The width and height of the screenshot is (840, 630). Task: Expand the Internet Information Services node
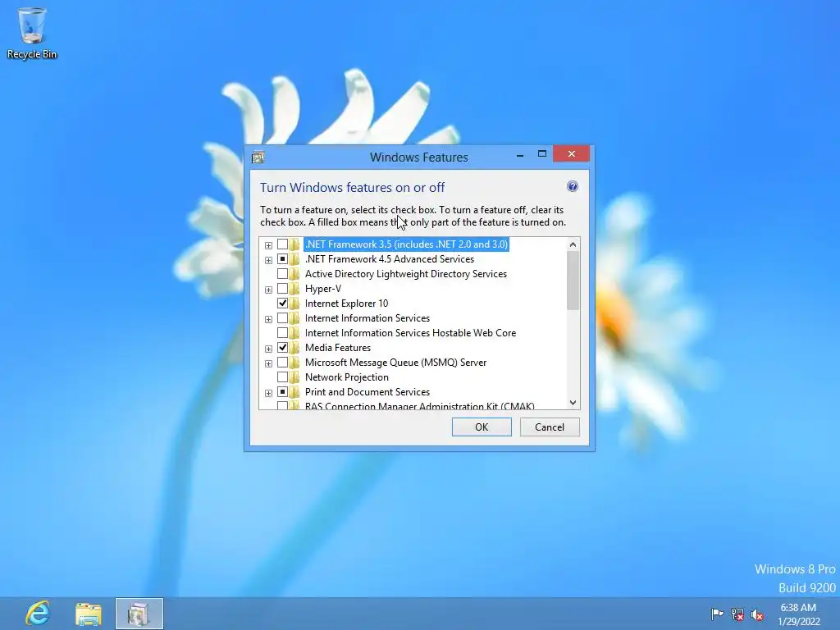(268, 319)
